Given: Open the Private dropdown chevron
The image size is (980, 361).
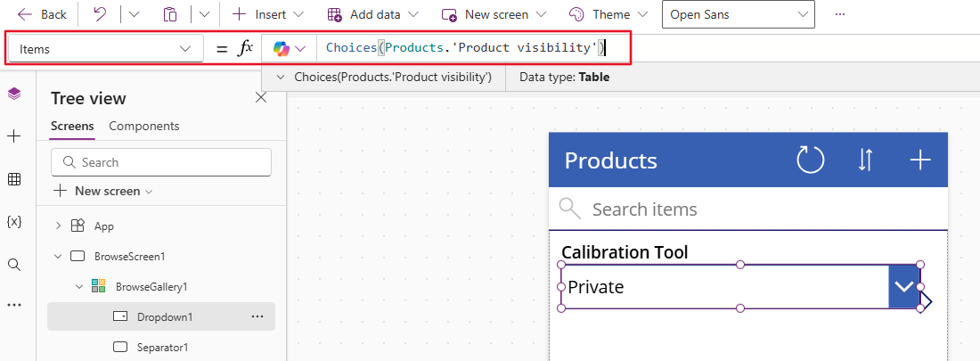Looking at the screenshot, I should point(903,286).
